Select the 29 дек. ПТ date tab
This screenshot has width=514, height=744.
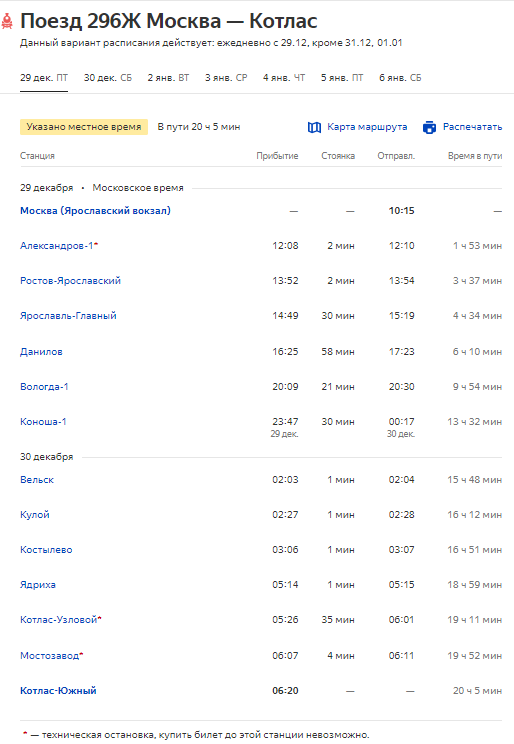[x=44, y=77]
